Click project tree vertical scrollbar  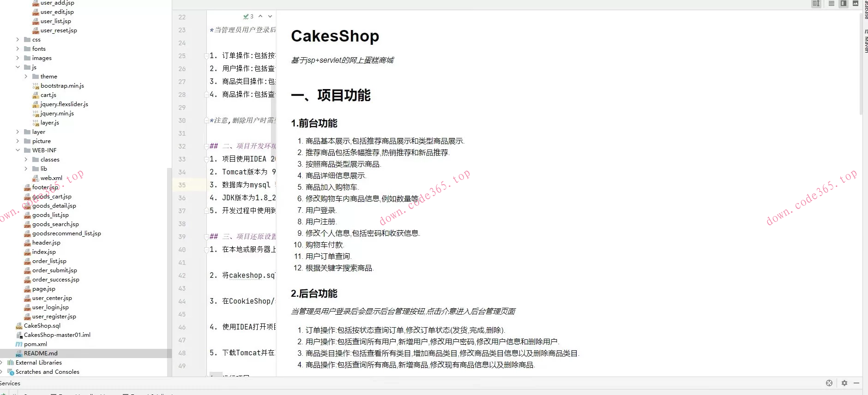169,272
